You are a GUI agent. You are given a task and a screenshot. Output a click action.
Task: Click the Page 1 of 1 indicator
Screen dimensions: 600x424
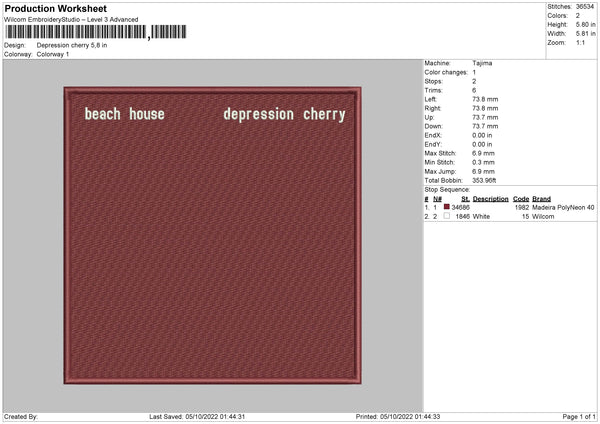[579, 416]
